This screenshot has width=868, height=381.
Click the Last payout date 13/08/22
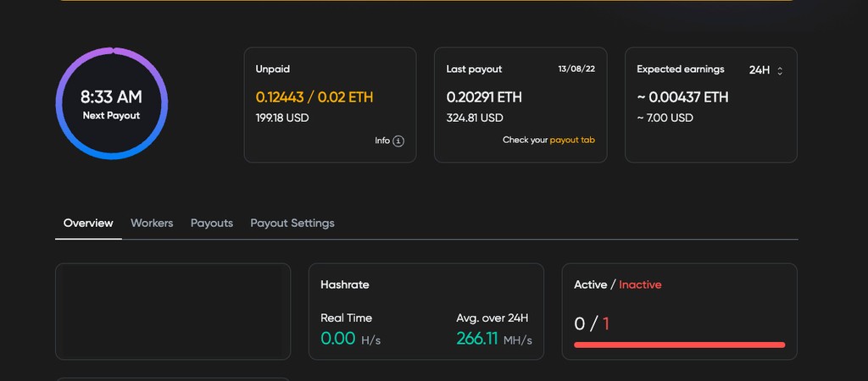[x=576, y=69]
